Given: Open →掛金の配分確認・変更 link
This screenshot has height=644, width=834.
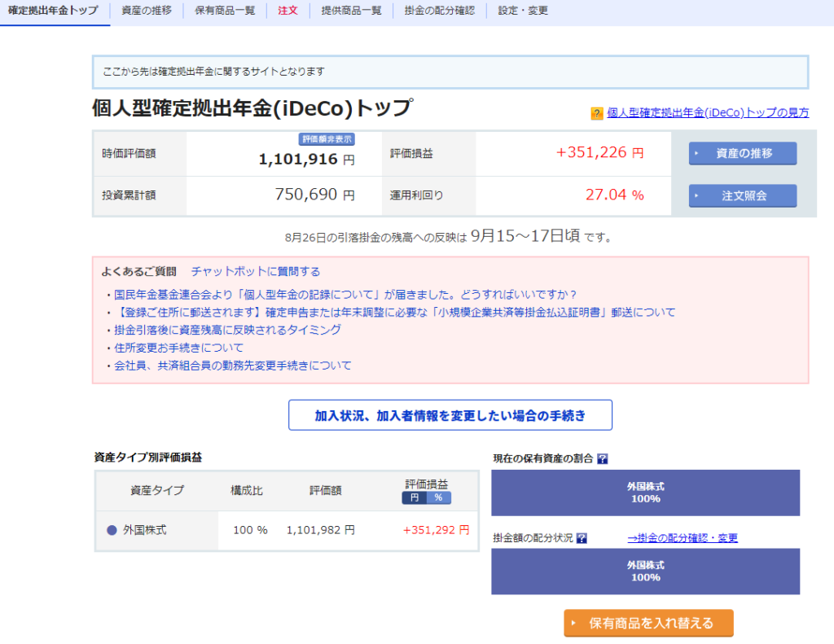Looking at the screenshot, I should pyautogui.click(x=683, y=538).
